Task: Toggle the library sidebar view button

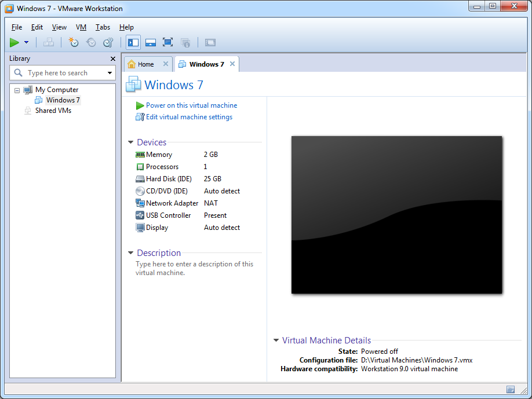Action: click(133, 42)
